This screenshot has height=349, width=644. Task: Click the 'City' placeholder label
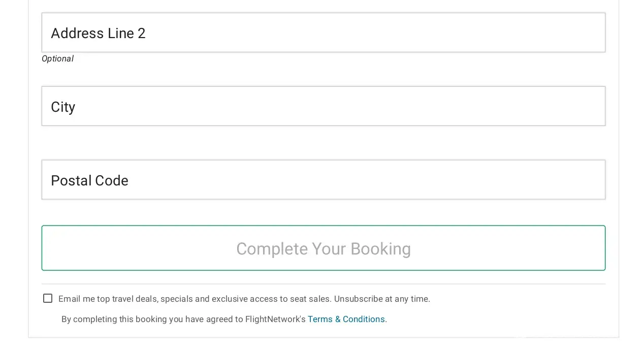tap(63, 107)
